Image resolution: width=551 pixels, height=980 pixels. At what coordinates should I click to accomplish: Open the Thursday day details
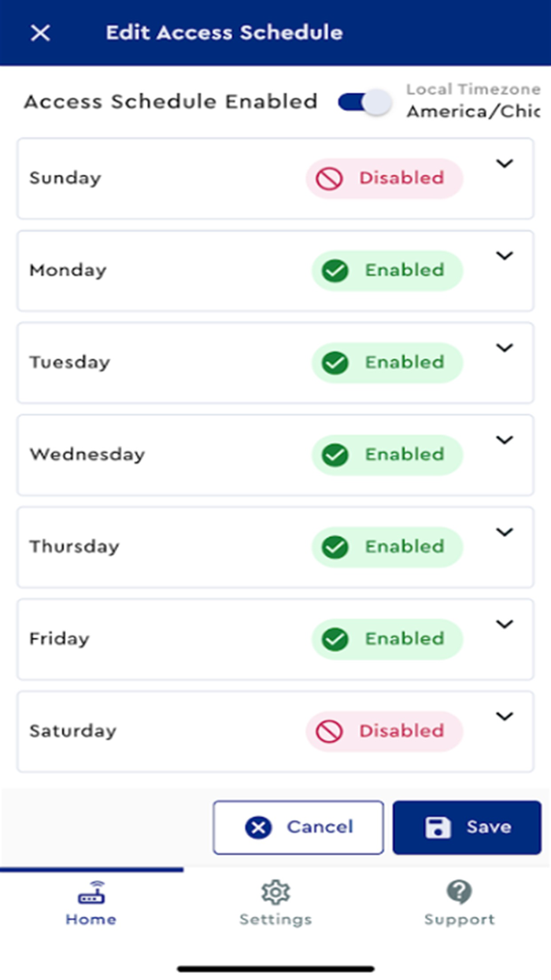[x=504, y=533]
